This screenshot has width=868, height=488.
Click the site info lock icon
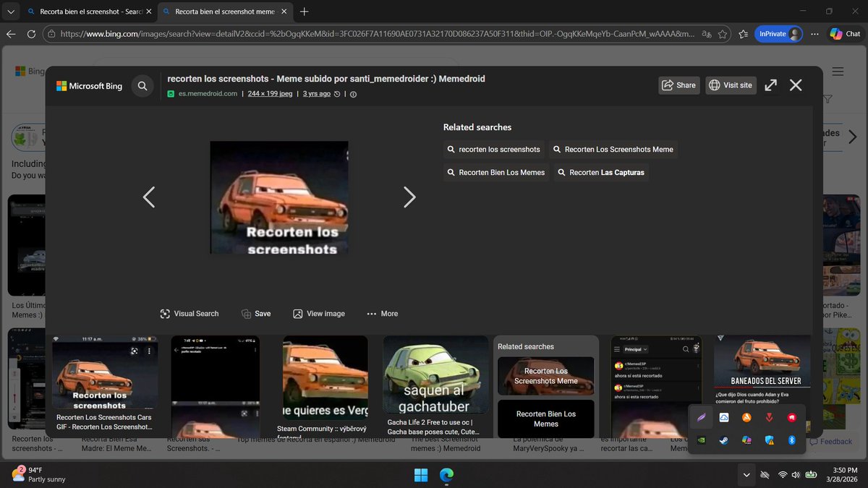[x=51, y=34]
